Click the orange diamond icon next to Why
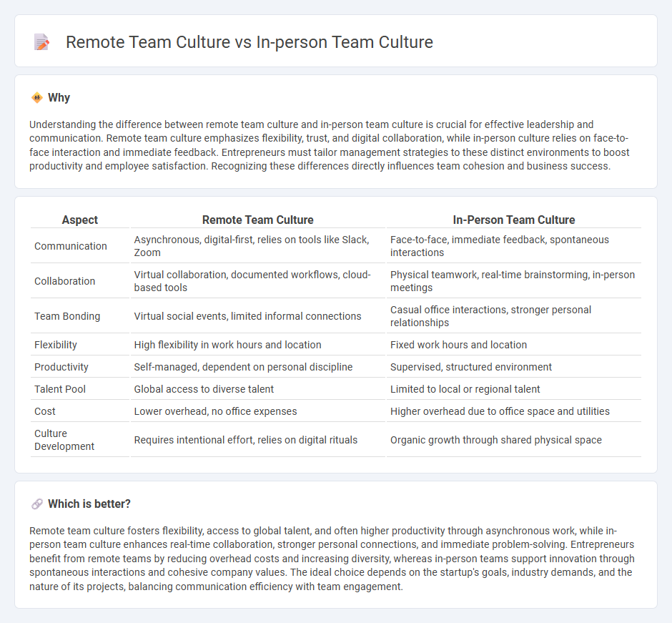Image resolution: width=672 pixels, height=623 pixels. [37, 98]
